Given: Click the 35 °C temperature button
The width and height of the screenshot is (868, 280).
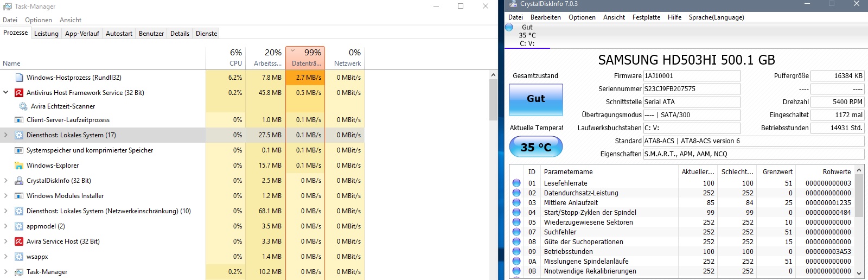Looking at the screenshot, I should pyautogui.click(x=535, y=147).
